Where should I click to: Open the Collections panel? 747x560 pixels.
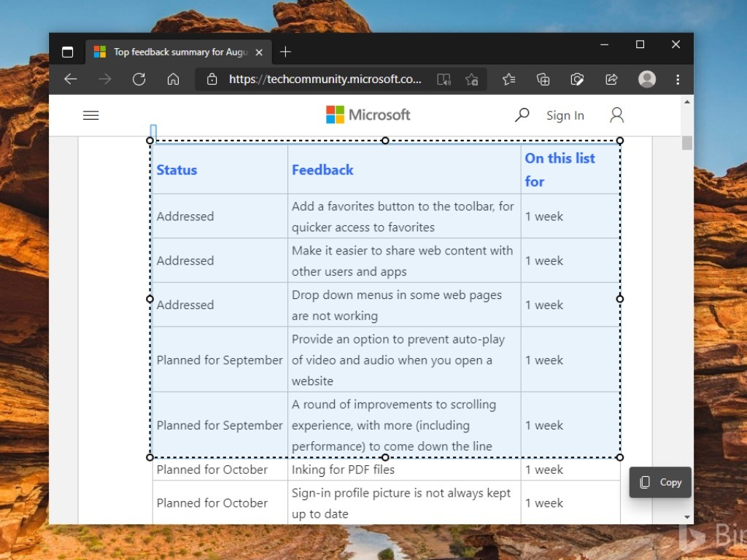[543, 79]
